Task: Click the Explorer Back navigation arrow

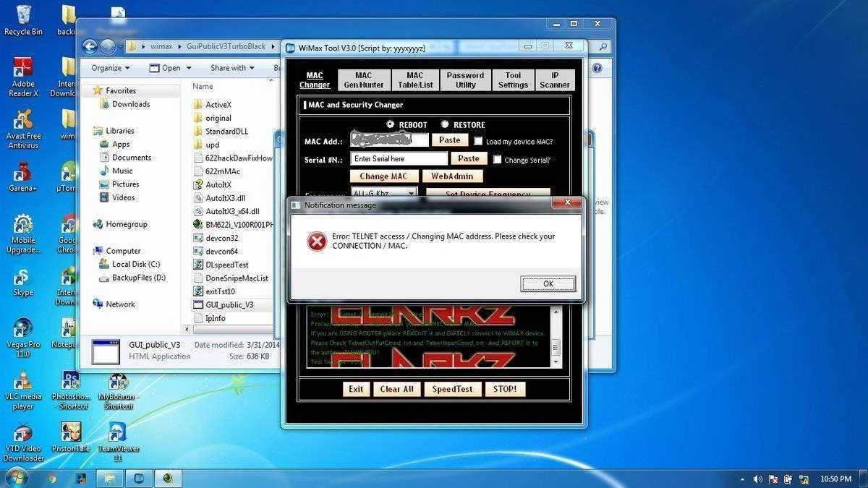Action: [90, 47]
